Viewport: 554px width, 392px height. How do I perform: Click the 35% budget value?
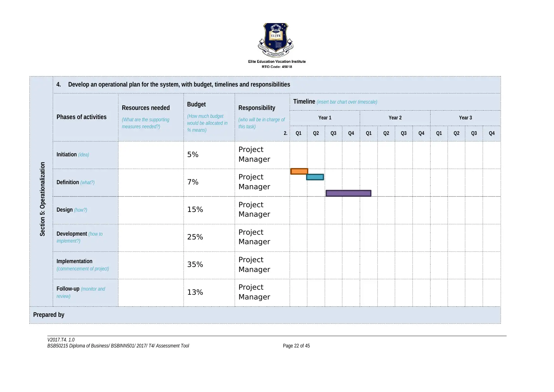coord(195,264)
